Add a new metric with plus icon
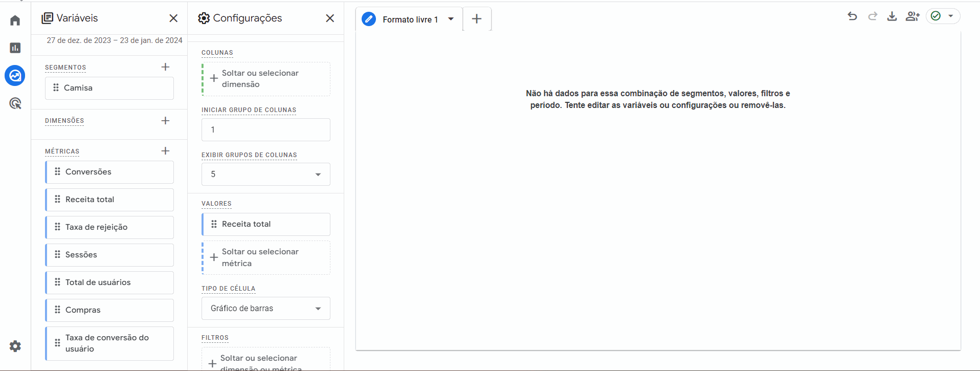This screenshot has width=980, height=371. click(x=165, y=151)
